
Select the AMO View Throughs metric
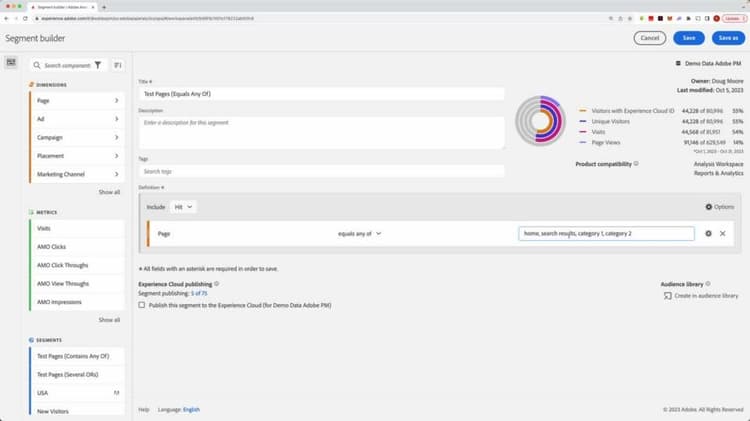77,284
